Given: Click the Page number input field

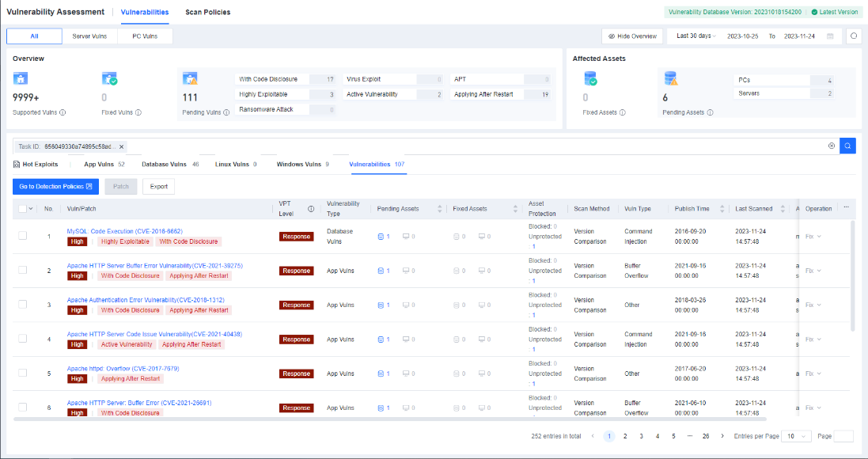Looking at the screenshot, I should [x=843, y=436].
